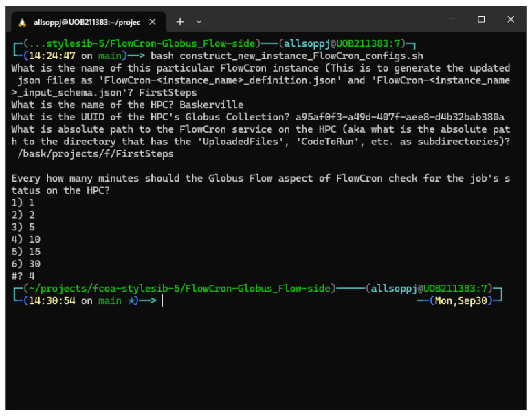Click the git dirty star beside main
The width and height of the screenshot is (532, 416).
131,300
